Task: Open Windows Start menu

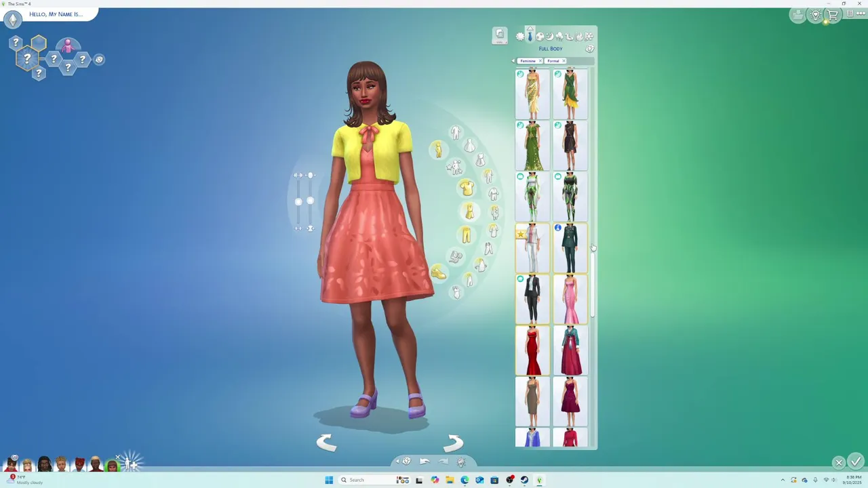Action: tap(329, 480)
